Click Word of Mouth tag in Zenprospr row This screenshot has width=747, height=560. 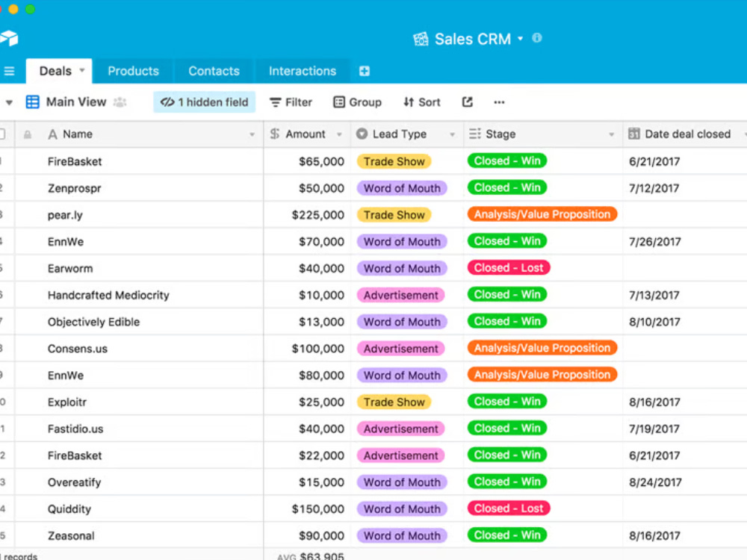(402, 188)
